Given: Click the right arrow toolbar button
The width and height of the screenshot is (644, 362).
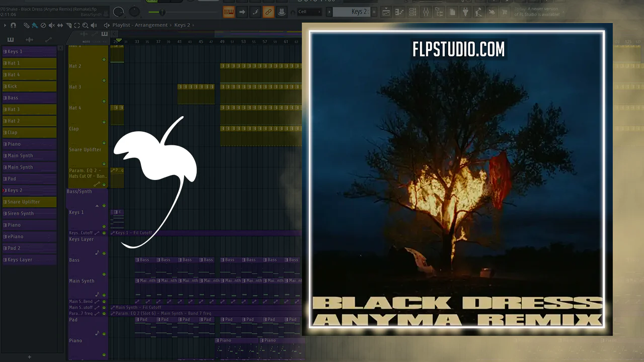Looking at the screenshot, I should coord(242,12).
